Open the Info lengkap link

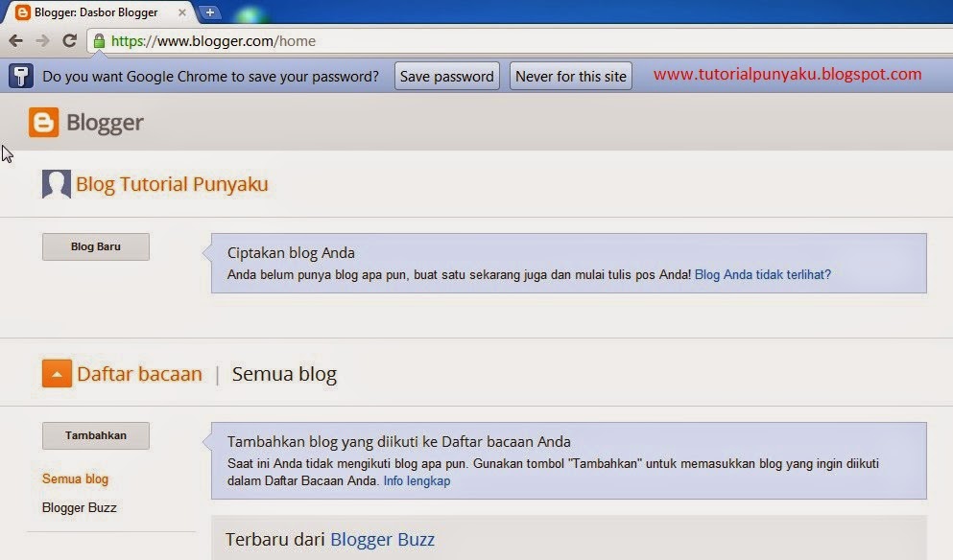click(417, 480)
